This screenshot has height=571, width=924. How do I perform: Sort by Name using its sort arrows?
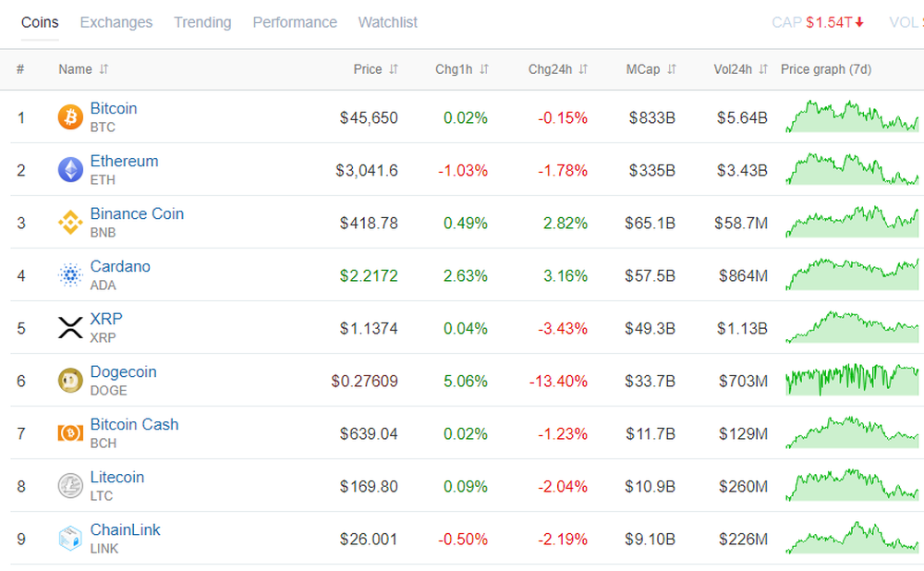[x=103, y=69]
